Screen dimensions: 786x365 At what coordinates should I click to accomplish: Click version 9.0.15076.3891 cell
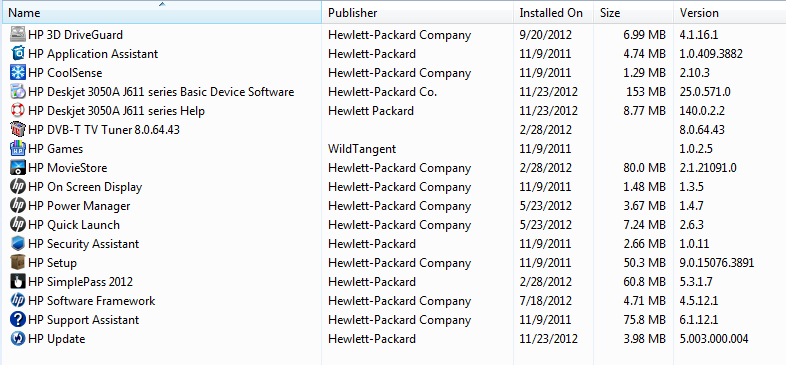(x=717, y=263)
